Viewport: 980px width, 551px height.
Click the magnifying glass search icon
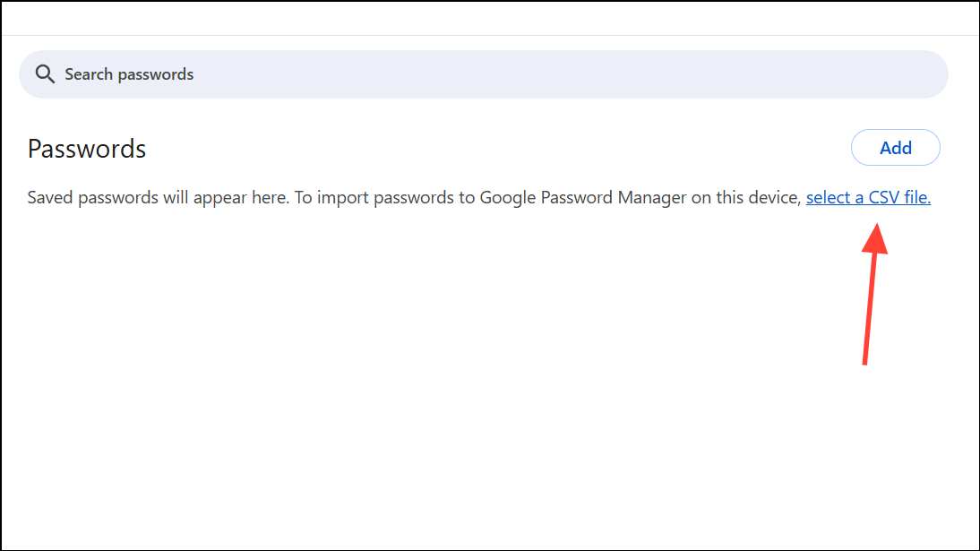45,74
